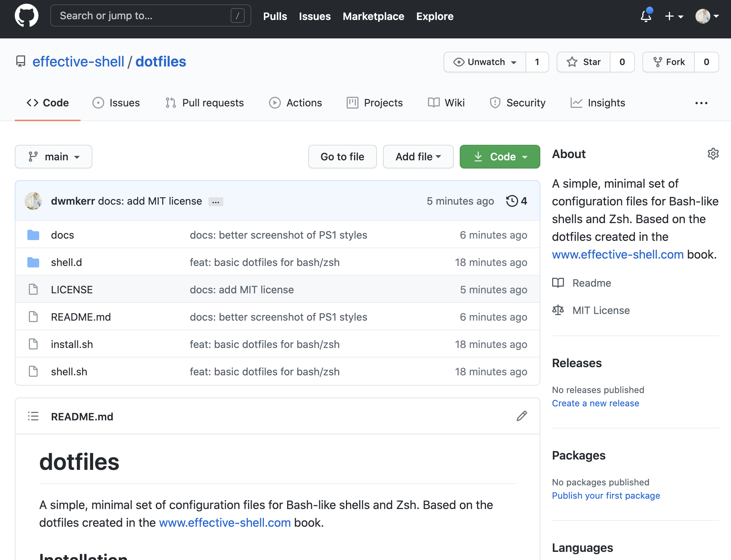Click the user profile avatar toggle
The height and width of the screenshot is (560, 731).
(x=706, y=16)
